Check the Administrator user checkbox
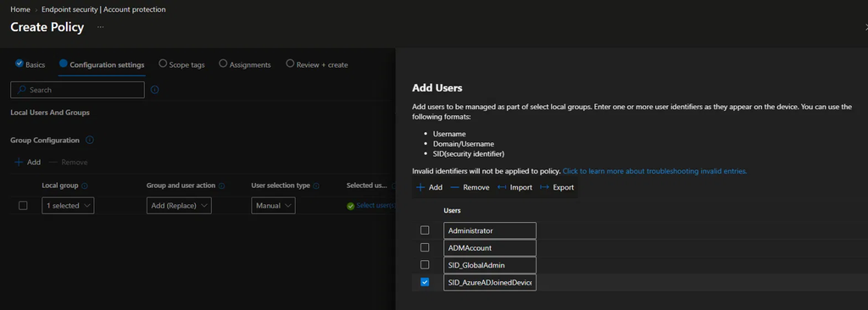Viewport: 868px width, 310px height. (425, 230)
